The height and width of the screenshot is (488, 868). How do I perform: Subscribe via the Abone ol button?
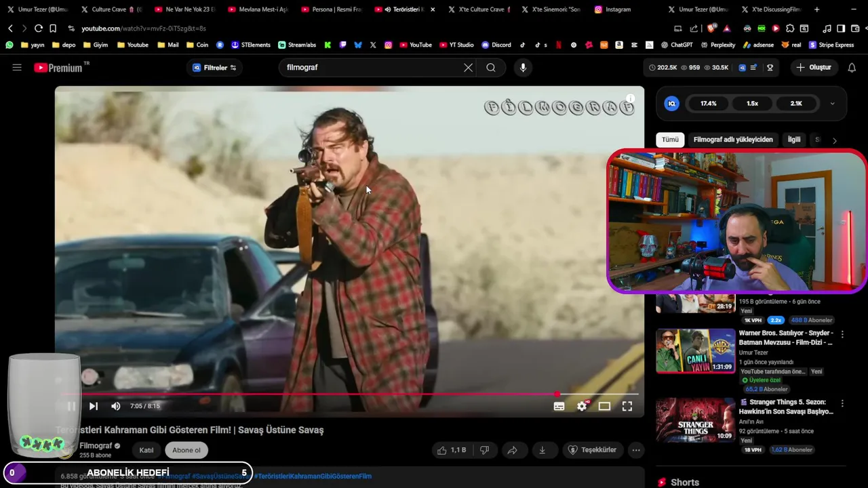tap(186, 450)
